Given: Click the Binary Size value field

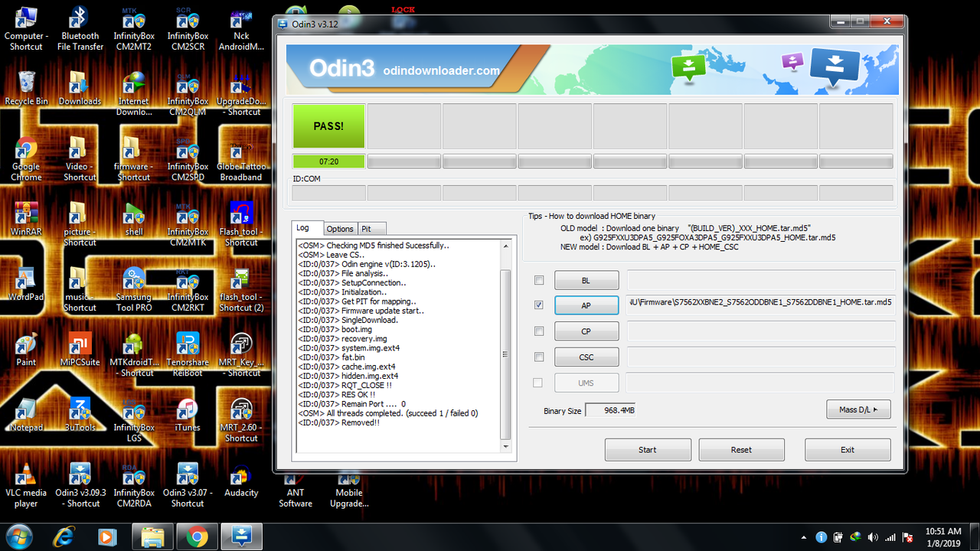Looking at the screenshot, I should click(610, 410).
